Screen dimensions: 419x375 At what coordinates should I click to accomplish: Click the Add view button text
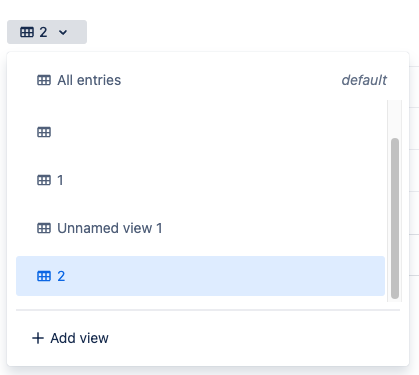79,338
